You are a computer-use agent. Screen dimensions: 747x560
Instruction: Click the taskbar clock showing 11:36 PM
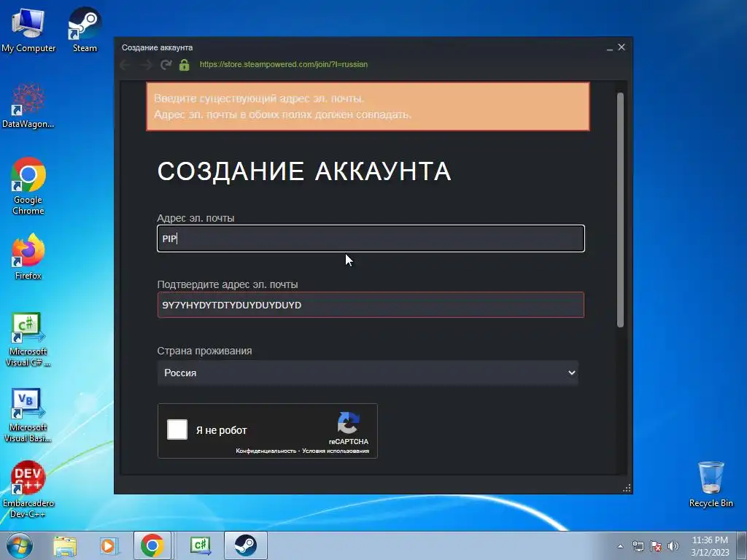click(x=710, y=546)
